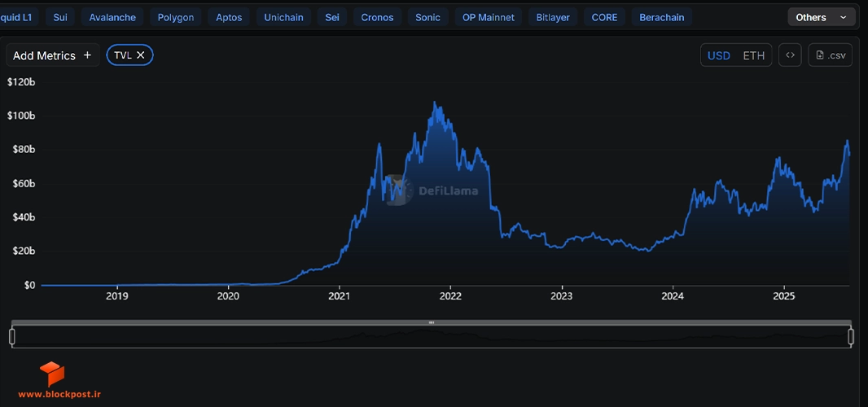This screenshot has height=407, width=868.
Task: Click the embed code icon button
Action: [x=790, y=55]
